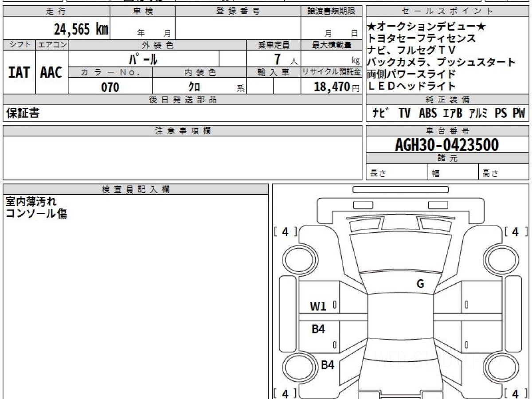Click the セールスポイント section header
The width and height of the screenshot is (532, 399).
tap(447, 12)
